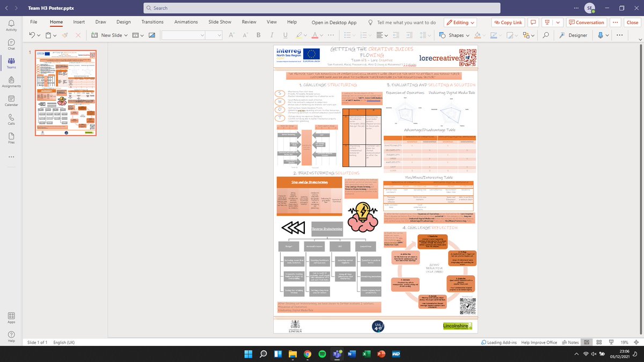Expand the New Slide dropdown arrow

[125, 35]
